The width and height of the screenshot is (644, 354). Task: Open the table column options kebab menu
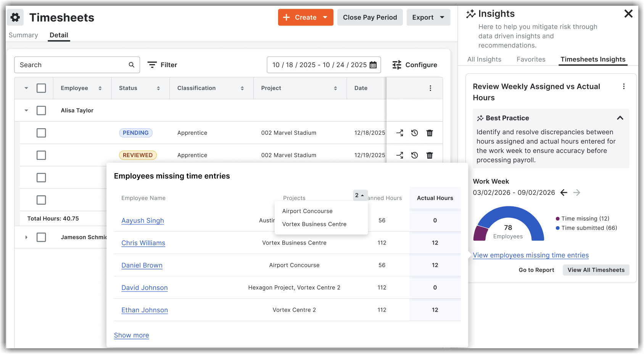430,88
